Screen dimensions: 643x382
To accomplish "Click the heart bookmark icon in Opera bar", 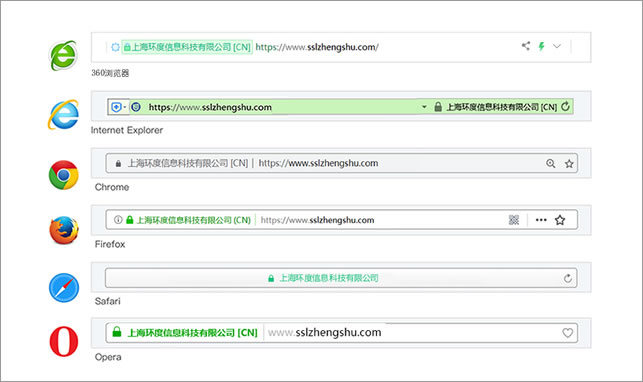I will [568, 333].
